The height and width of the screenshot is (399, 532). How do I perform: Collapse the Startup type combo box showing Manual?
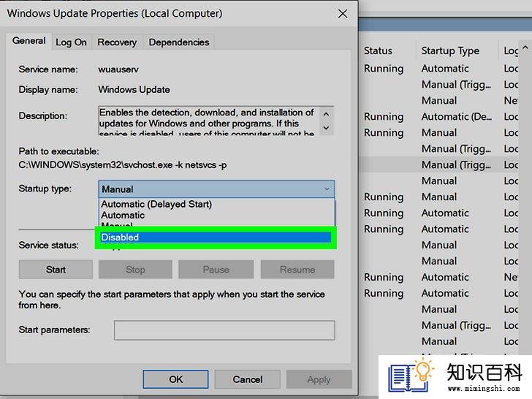pyautogui.click(x=216, y=189)
